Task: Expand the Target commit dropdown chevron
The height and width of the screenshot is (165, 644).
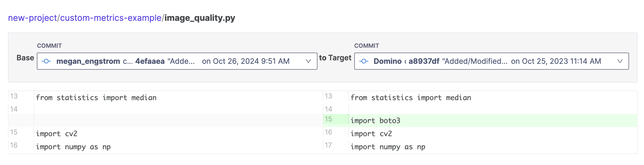Action: [x=620, y=61]
